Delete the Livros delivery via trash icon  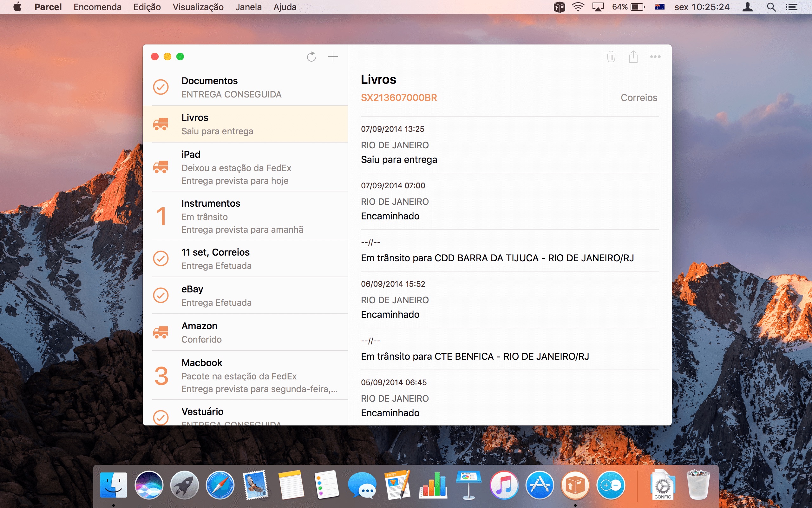611,57
